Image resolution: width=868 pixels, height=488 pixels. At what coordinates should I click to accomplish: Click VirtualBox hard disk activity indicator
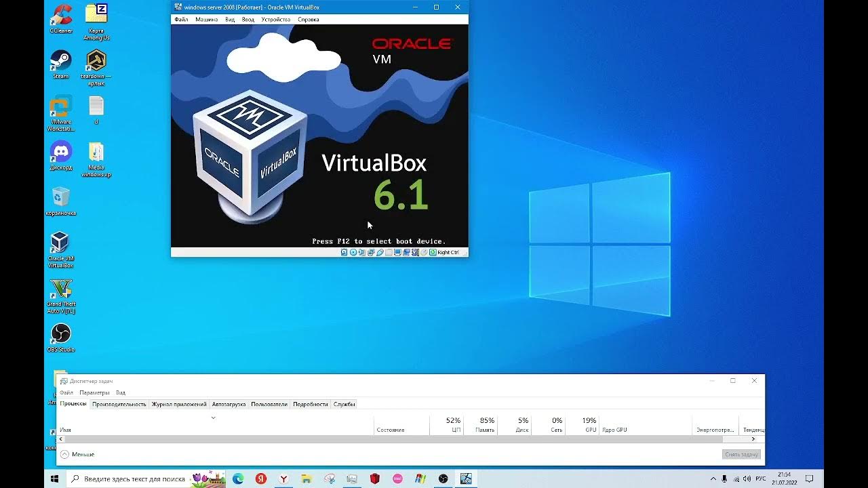pyautogui.click(x=344, y=252)
